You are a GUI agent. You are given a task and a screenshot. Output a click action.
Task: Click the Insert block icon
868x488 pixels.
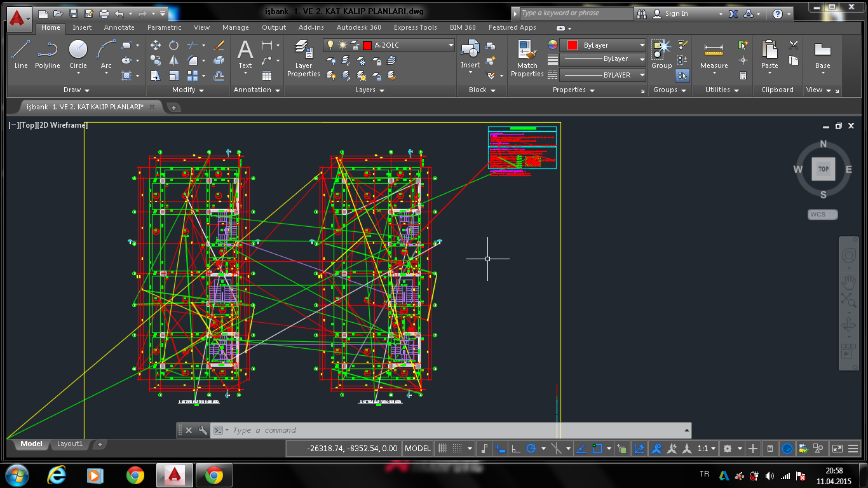click(470, 55)
